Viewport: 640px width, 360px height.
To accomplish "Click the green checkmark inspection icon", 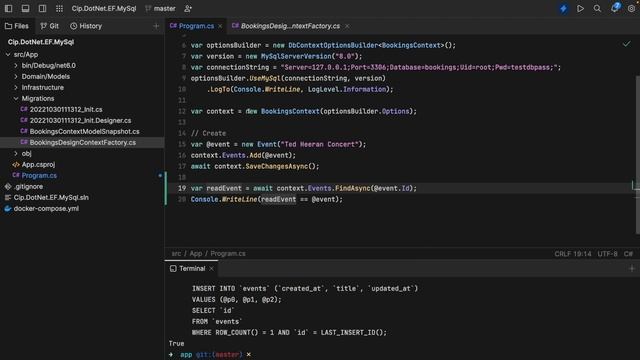I will coord(626,44).
